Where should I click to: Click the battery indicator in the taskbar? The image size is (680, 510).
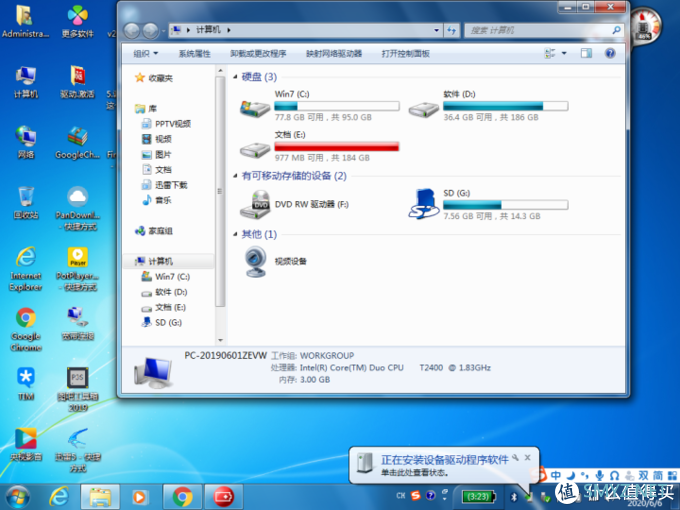(479, 496)
